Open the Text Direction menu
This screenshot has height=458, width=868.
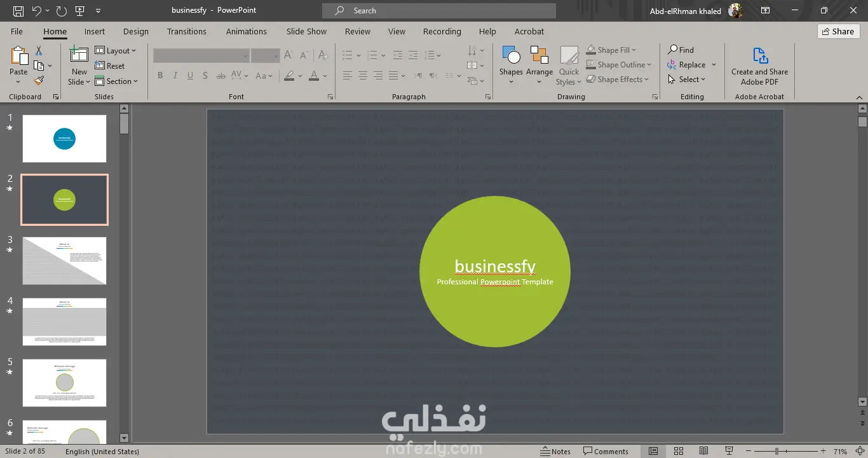[475, 50]
